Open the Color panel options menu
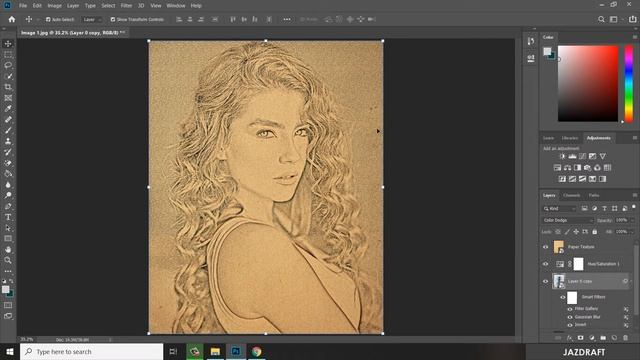This screenshot has height=360, width=640. [635, 37]
